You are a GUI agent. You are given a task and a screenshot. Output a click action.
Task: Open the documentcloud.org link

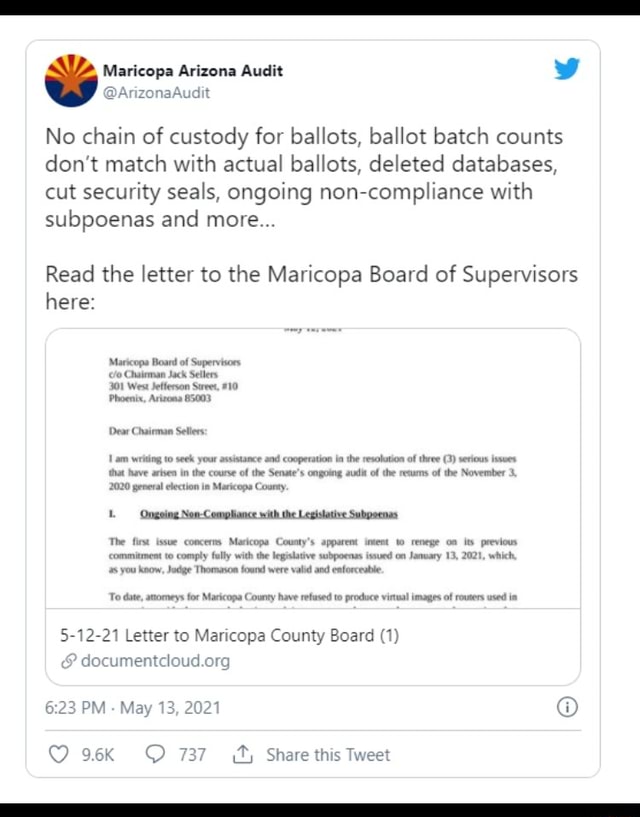(155, 661)
